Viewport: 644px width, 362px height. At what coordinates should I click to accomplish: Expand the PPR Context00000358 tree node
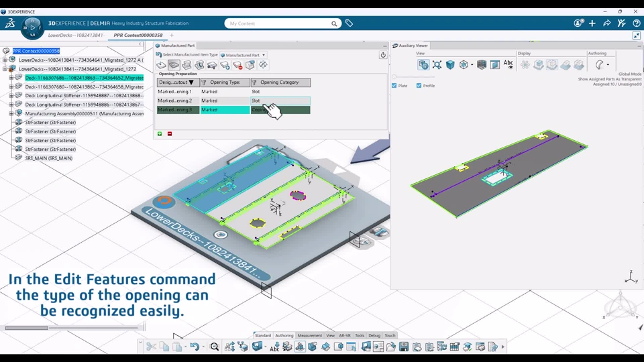point(6,52)
